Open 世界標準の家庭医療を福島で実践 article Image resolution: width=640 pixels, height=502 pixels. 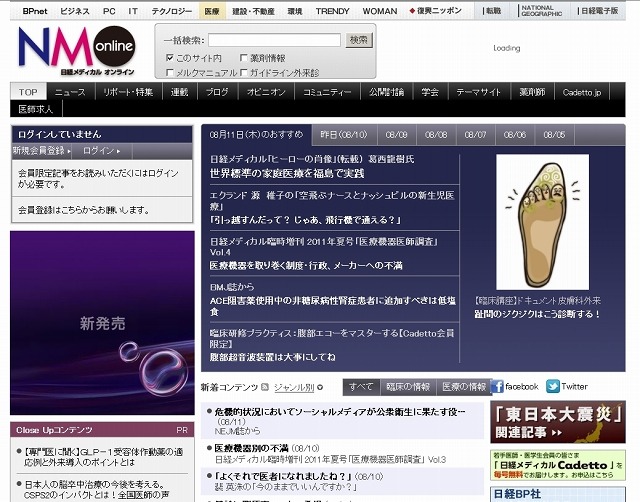tap(287, 173)
